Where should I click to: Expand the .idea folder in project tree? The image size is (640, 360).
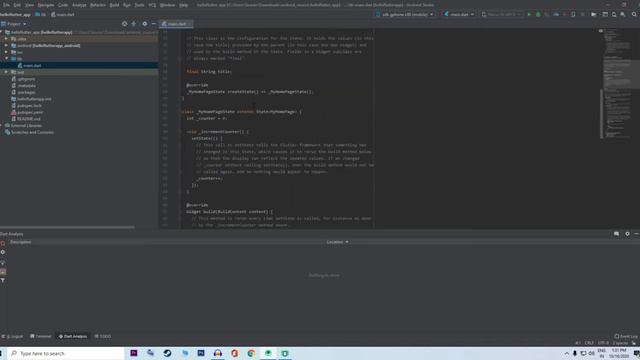pyautogui.click(x=6, y=39)
